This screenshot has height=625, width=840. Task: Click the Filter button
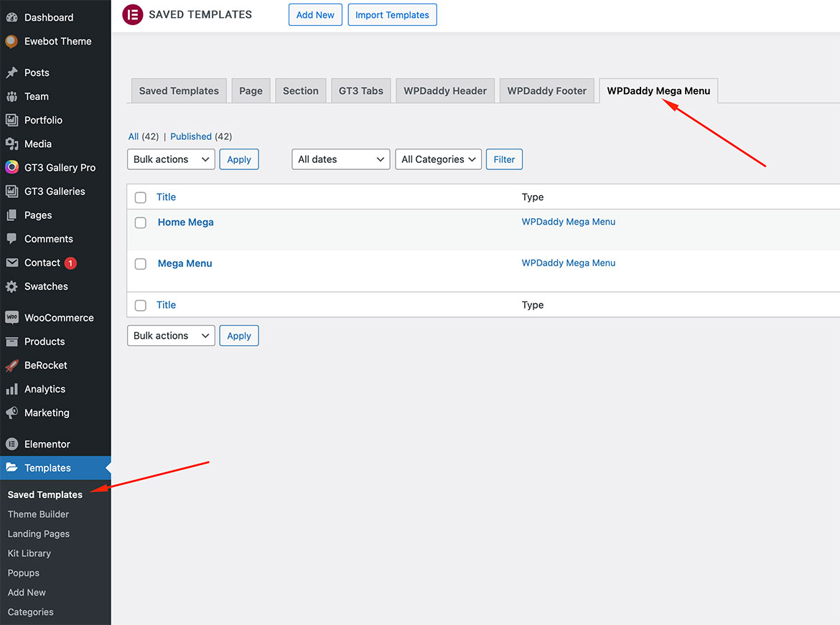504,159
